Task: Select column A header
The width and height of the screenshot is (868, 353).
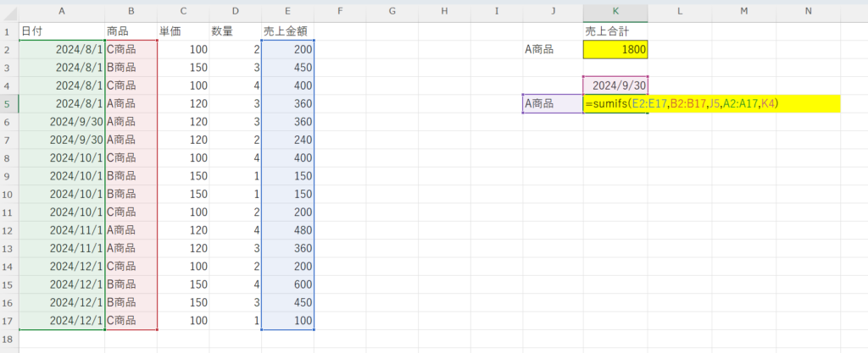Action: (x=61, y=14)
